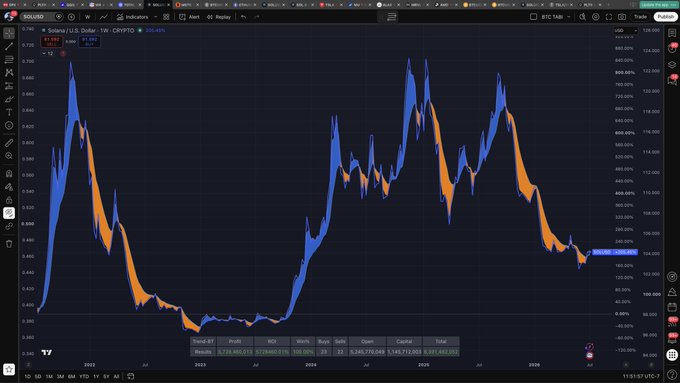
Task: Select the text annotation tool
Action: [x=9, y=112]
